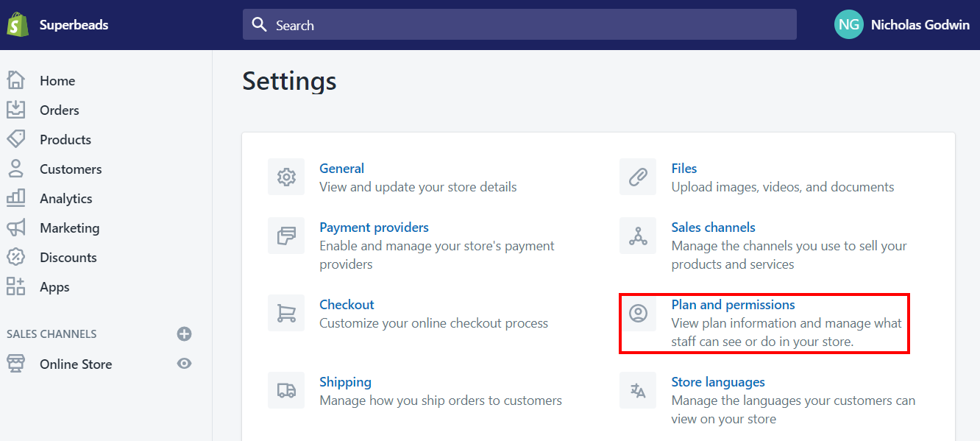Screen dimensions: 980x441
Task: Click the Payment providers card icon
Action: (x=286, y=236)
